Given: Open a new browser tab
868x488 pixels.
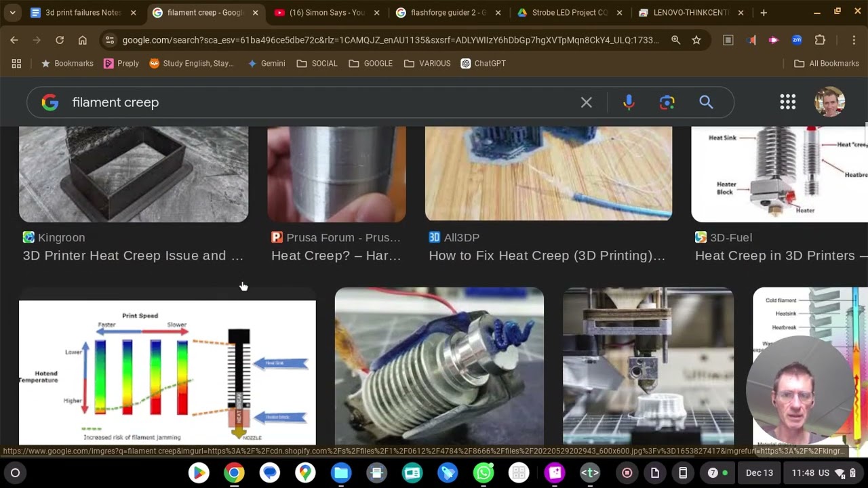Looking at the screenshot, I should tap(764, 12).
